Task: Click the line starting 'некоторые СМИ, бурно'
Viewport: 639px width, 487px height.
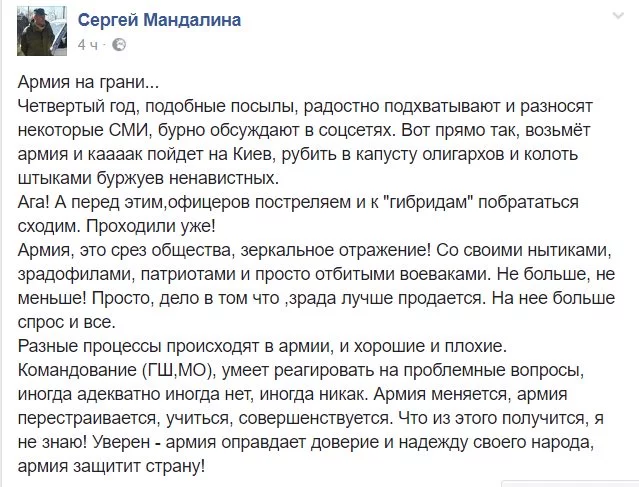Action: coord(304,130)
